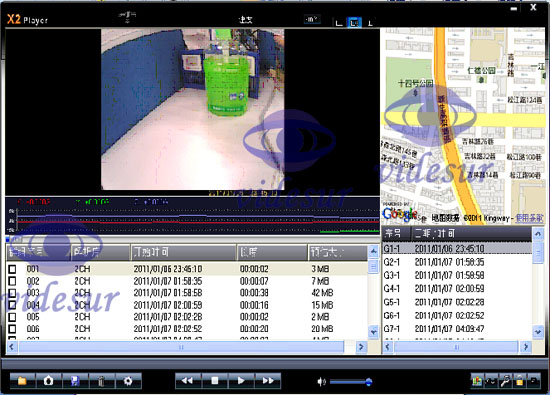550x395 pixels.
Task: Click the column header above the 2CH entries
Action: [x=100, y=253]
